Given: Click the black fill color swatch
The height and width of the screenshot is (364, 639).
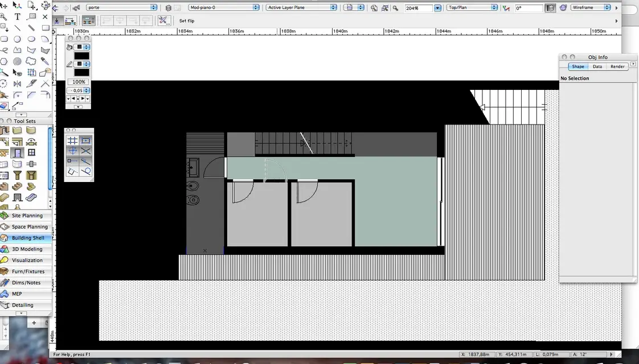Looking at the screenshot, I should point(81,56).
